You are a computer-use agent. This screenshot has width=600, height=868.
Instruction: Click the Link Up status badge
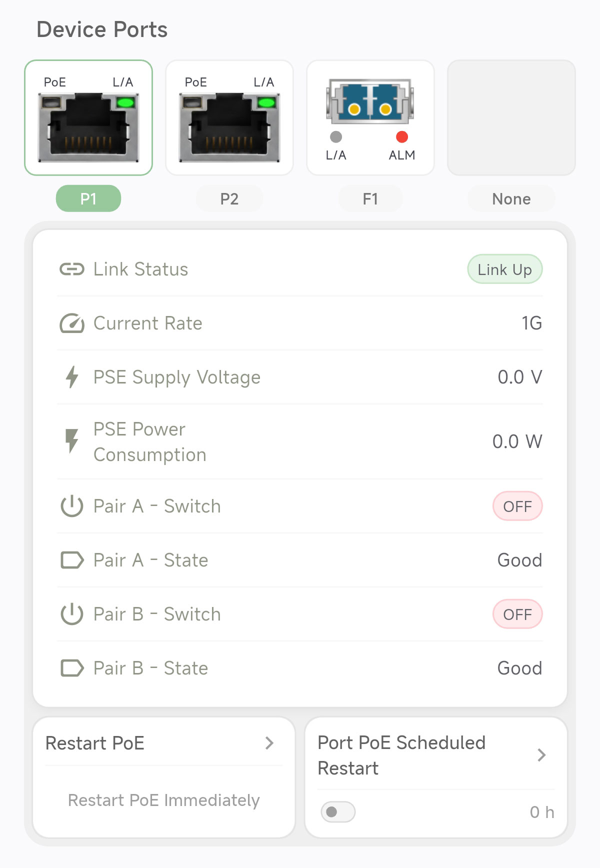coord(504,269)
